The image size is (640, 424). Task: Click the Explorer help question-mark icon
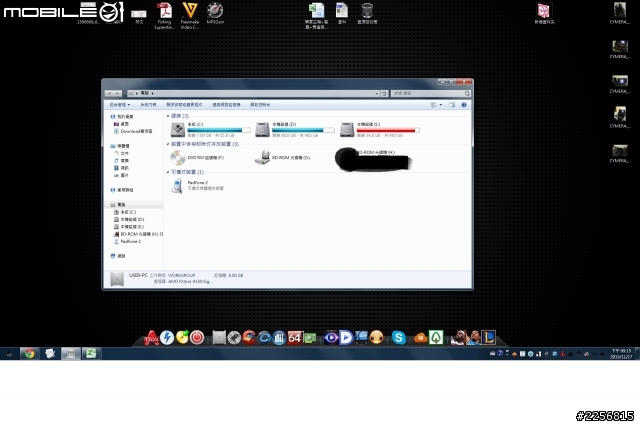464,105
